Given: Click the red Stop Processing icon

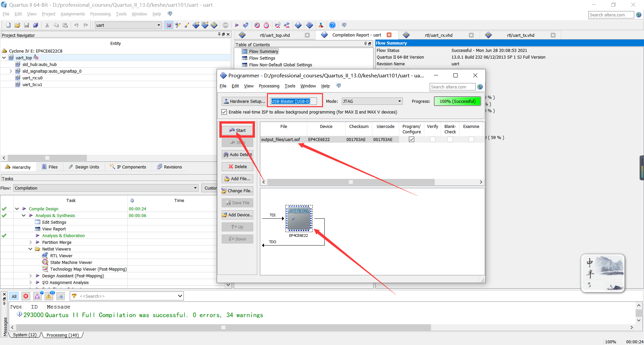Looking at the screenshot, I should pyautogui.click(x=225, y=25).
